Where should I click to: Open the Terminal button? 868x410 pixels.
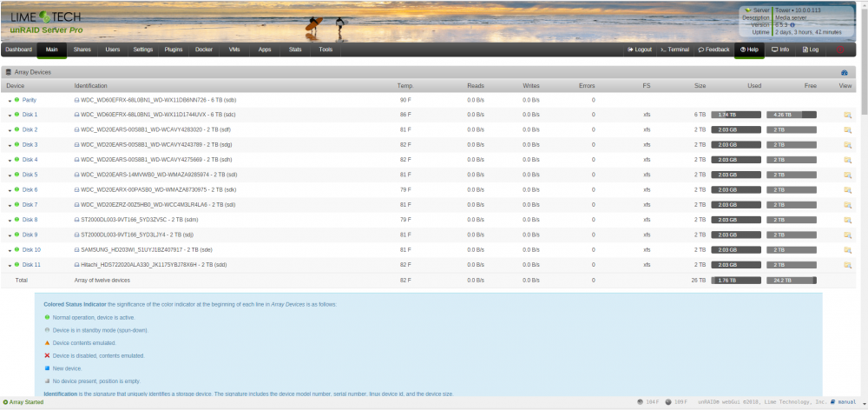point(674,50)
